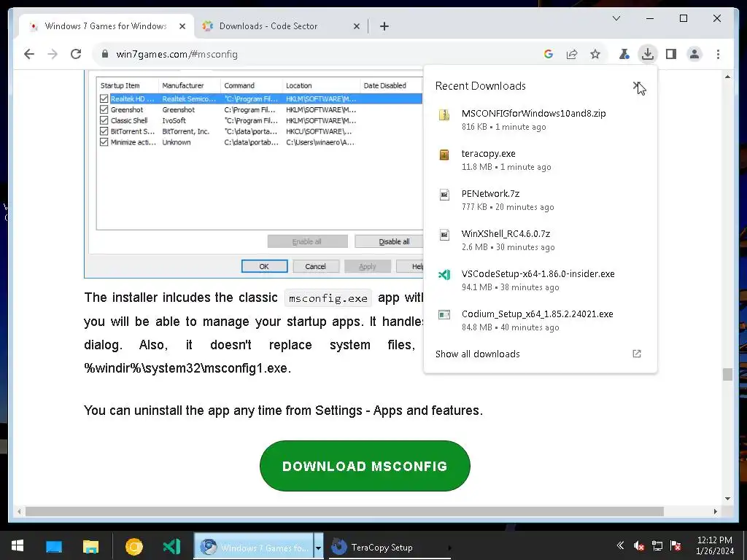This screenshot has width=747, height=560.
Task: Reload the current page
Action: (76, 54)
